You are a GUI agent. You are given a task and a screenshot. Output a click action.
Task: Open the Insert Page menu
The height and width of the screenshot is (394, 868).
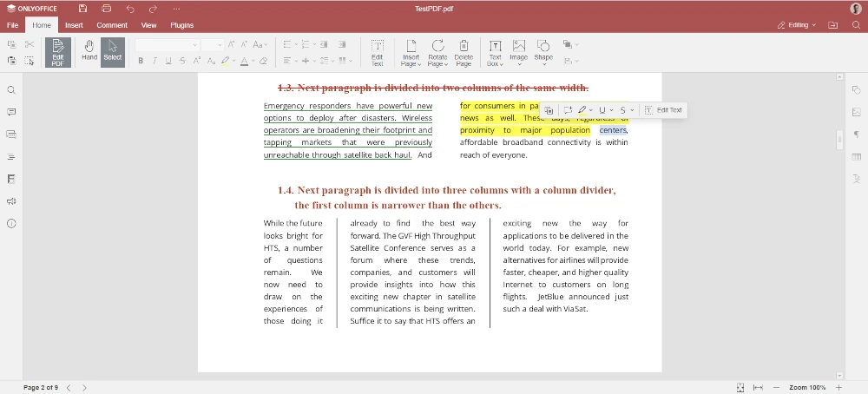[x=411, y=53]
